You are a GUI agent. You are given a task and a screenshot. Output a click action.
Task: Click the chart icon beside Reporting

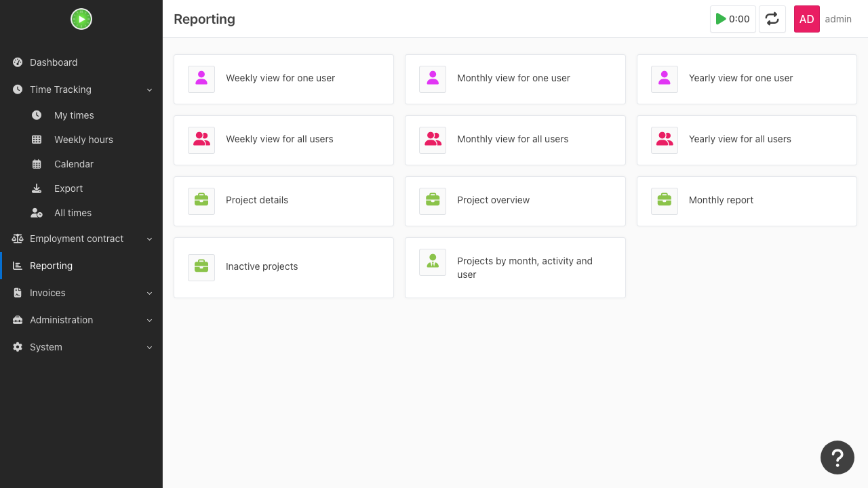(18, 266)
